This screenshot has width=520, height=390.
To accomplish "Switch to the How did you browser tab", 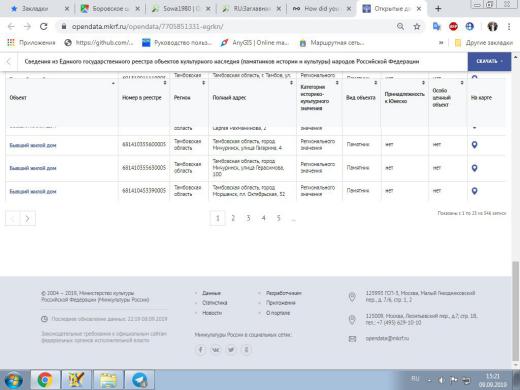I will (322, 9).
